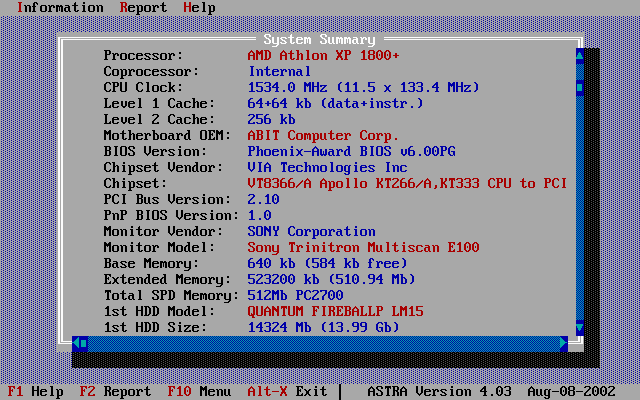Click the 64+64 kb Level 1 cache value
The width and height of the screenshot is (640, 400).
tap(335, 103)
